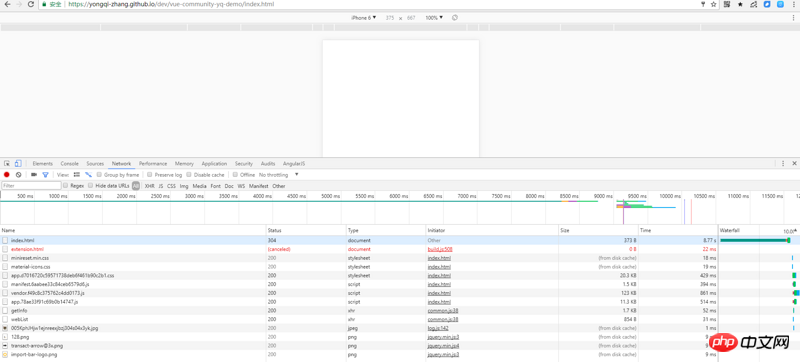The image size is (800, 362).
Task: Open the Performance tab
Action: [153, 164]
